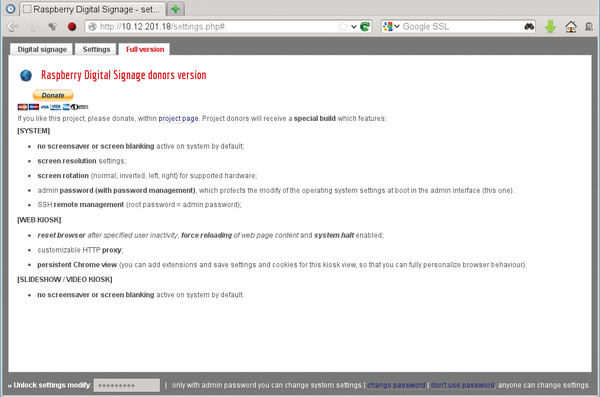
Task: Click the green reload icon in address bar
Action: point(365,26)
